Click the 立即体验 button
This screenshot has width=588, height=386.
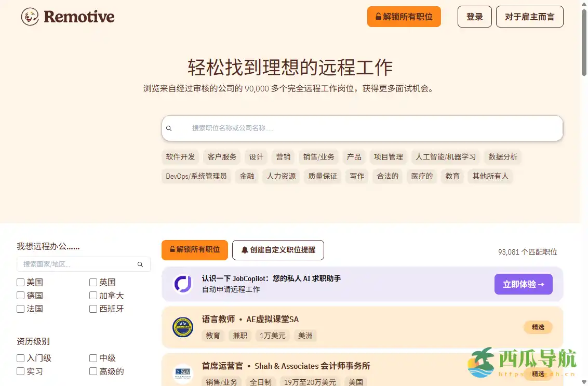[x=524, y=284]
